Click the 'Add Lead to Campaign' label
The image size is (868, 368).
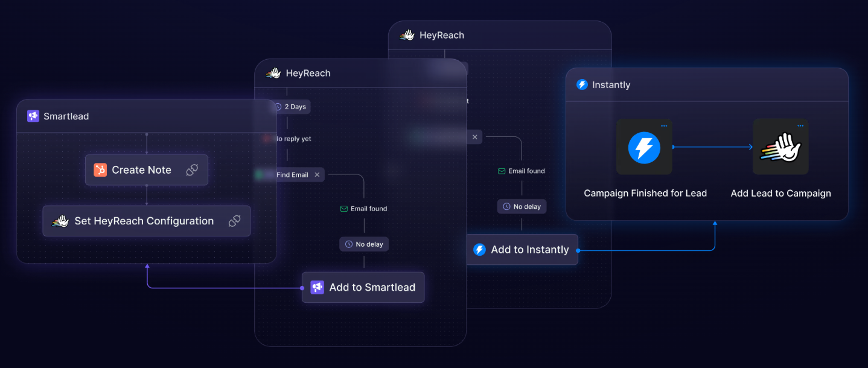tap(781, 194)
